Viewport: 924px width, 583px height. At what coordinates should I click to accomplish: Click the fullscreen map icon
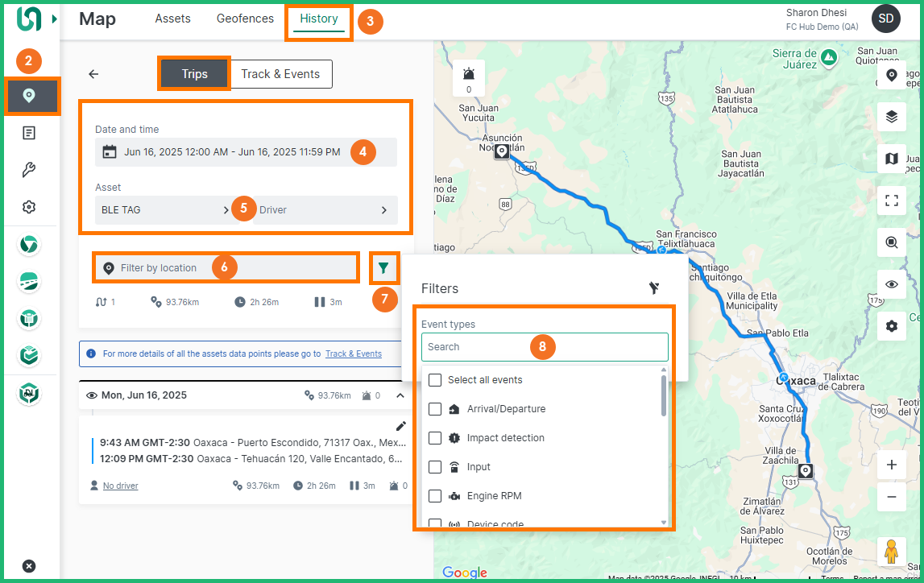891,201
